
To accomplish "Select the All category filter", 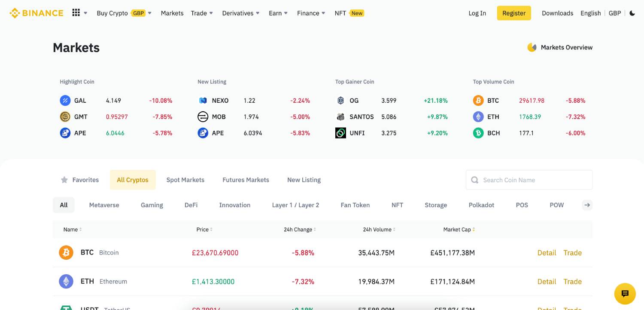I will 64,205.
